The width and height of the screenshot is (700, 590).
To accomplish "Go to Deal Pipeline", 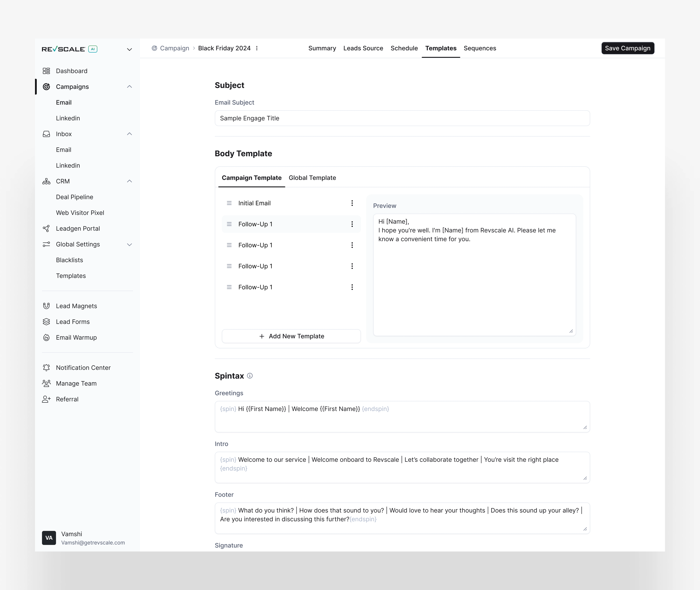I will 75,197.
